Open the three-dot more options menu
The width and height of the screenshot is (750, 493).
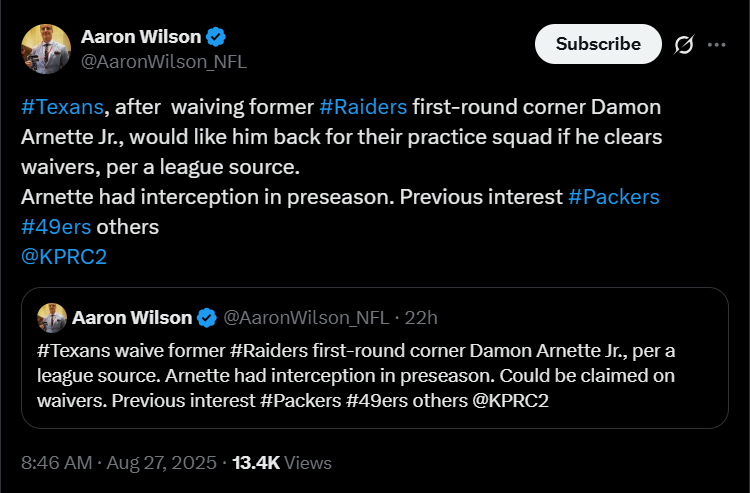[717, 45]
